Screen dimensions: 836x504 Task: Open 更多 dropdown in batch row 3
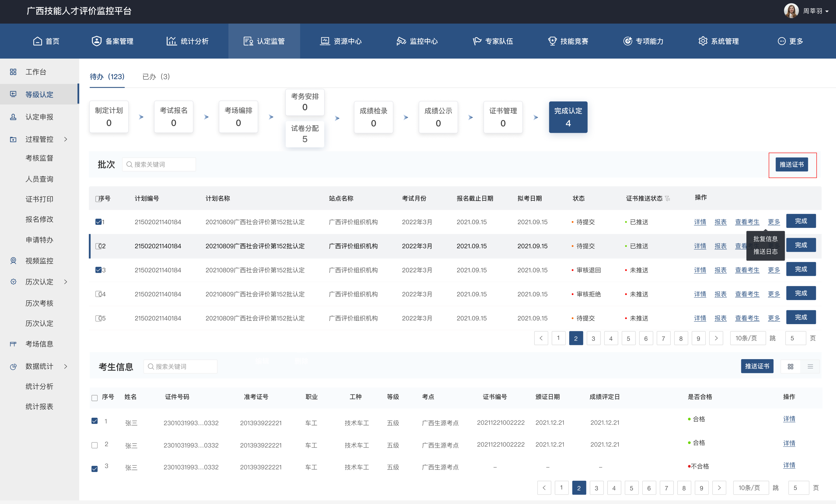tap(774, 270)
